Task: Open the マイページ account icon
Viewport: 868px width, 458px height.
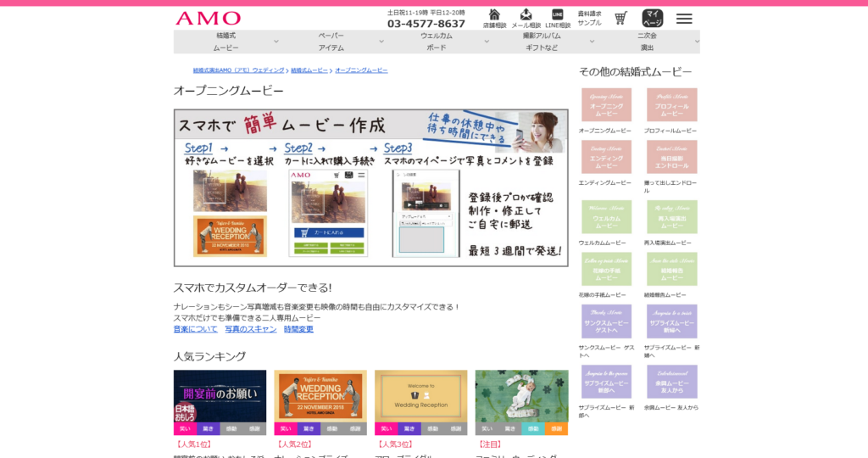Action: (653, 19)
